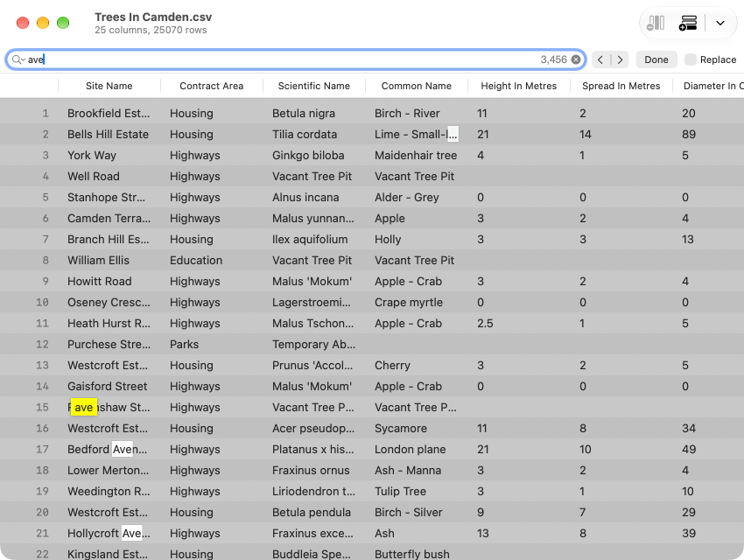
Task: Click the 'Crape myrtle' cell
Action: pyautogui.click(x=409, y=303)
